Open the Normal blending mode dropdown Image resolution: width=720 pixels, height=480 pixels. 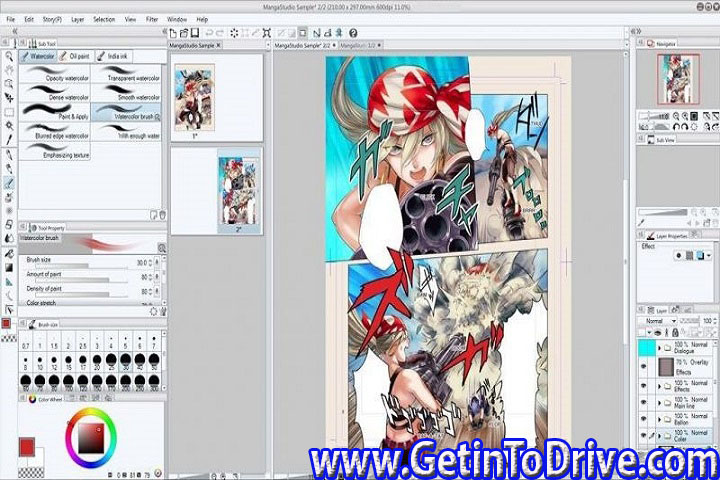(658, 321)
